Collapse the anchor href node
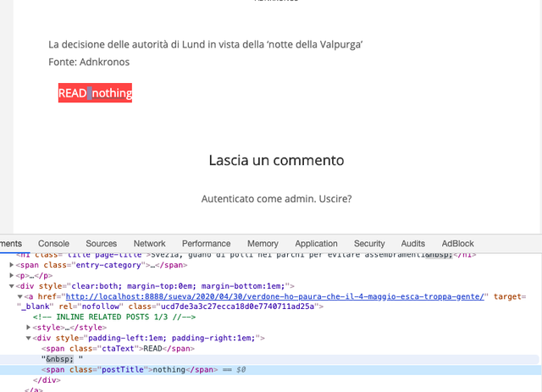 [20, 296]
